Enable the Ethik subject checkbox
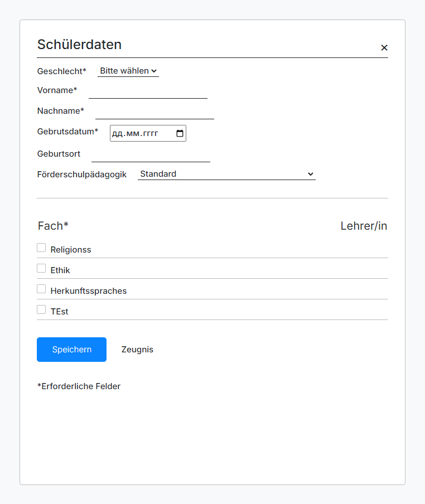The width and height of the screenshot is (425, 504). (41, 269)
